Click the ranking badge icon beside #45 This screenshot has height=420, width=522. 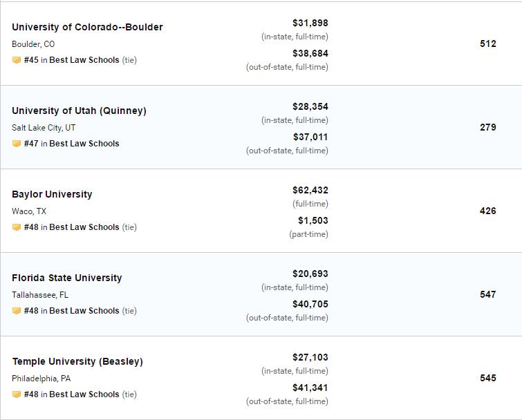click(17, 60)
